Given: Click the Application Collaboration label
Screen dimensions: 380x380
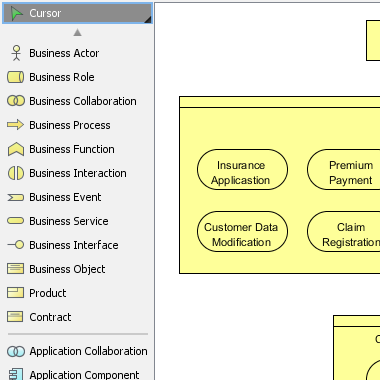Looking at the screenshot, I should [88, 351].
